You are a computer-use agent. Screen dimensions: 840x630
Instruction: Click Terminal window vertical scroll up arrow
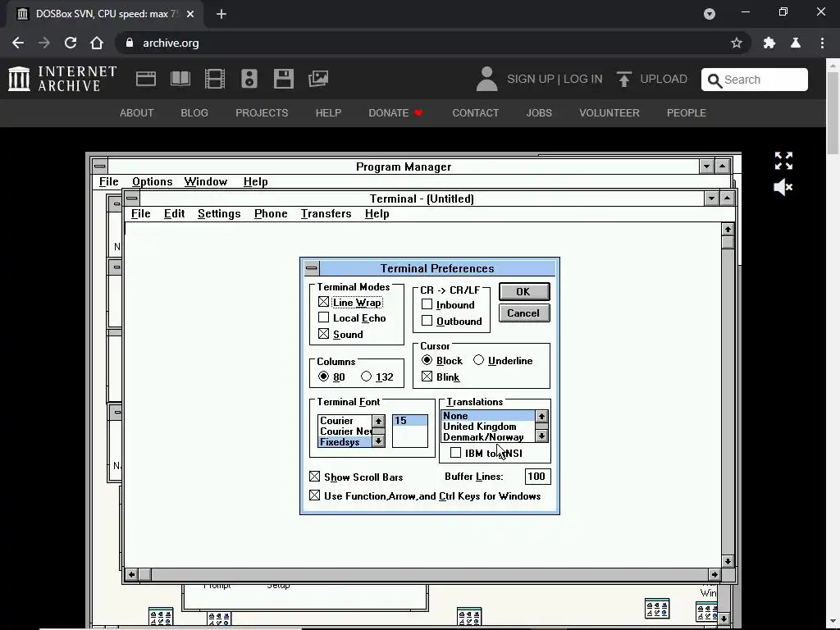728,230
